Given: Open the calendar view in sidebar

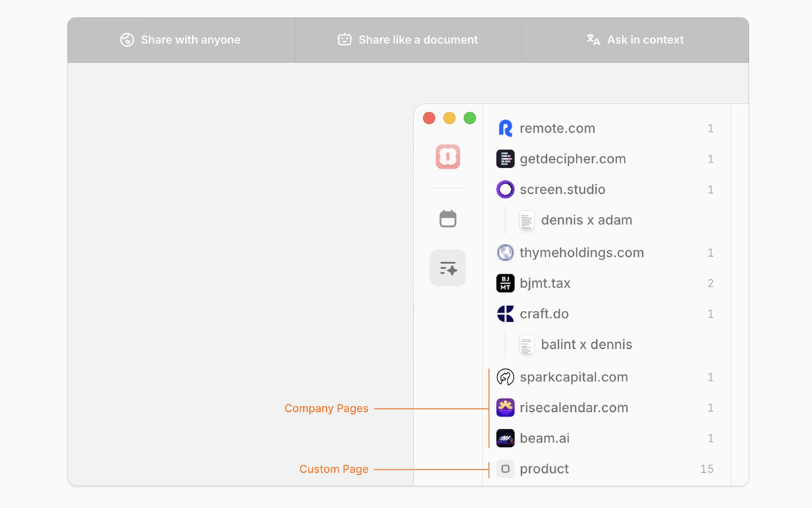Looking at the screenshot, I should point(448,219).
